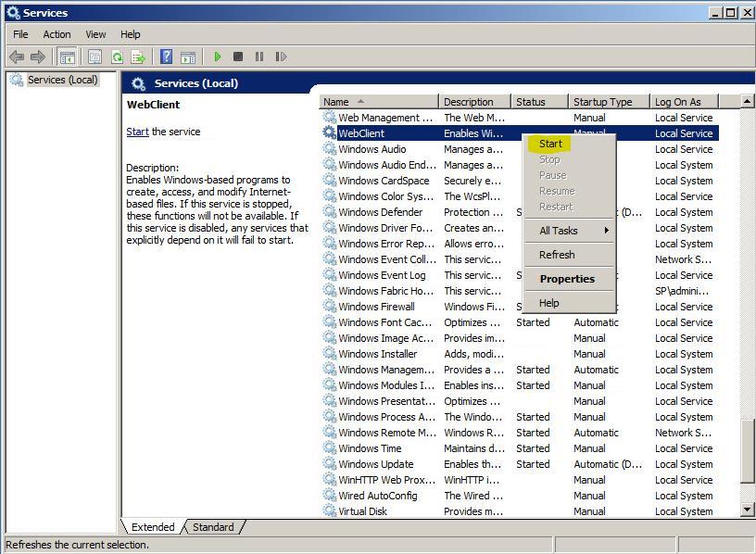Click the scrollbar down arrow
The image size is (756, 554).
coord(747,510)
